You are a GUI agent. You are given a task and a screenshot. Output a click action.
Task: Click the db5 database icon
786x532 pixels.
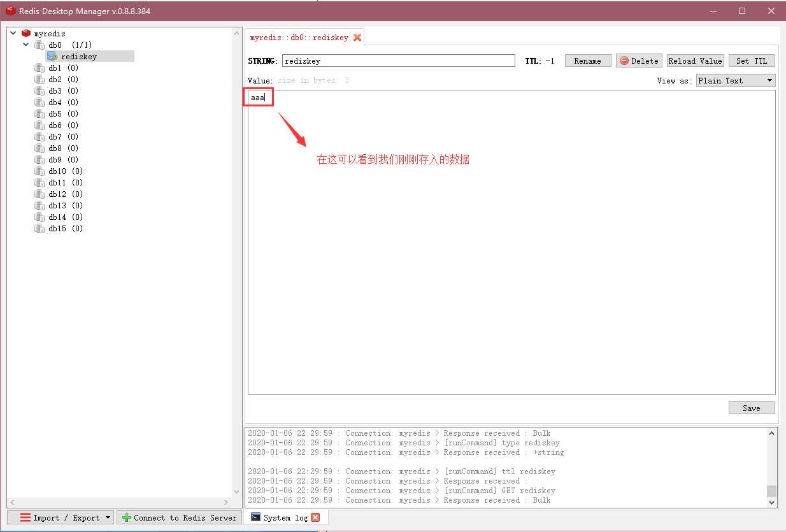(x=39, y=113)
